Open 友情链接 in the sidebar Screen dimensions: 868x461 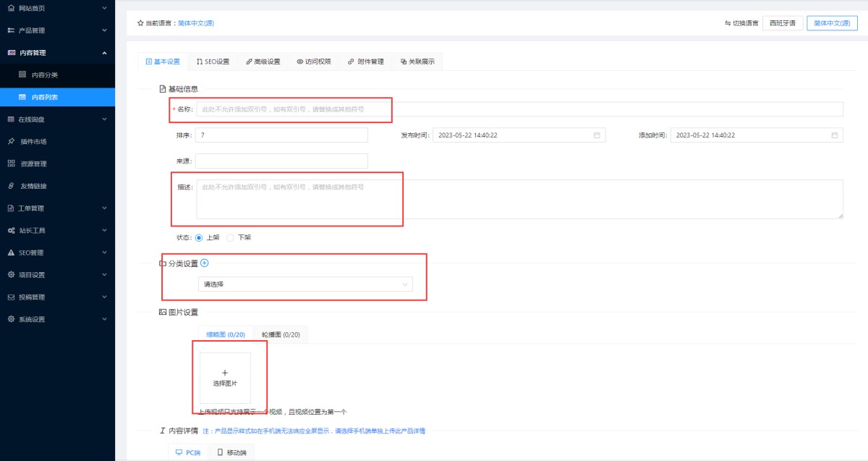[33, 186]
